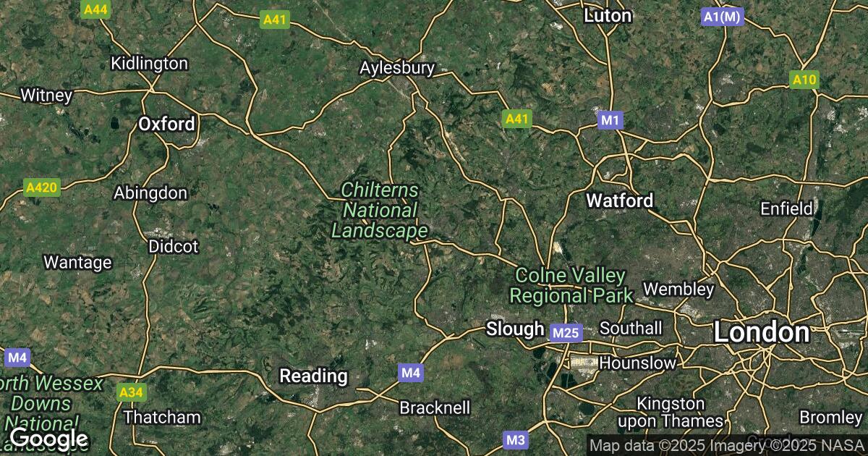Image resolution: width=868 pixels, height=456 pixels.
Task: Select the Watford town label
Action: point(620,200)
